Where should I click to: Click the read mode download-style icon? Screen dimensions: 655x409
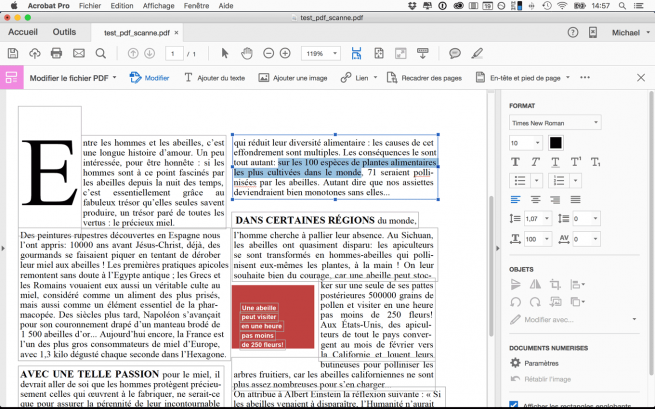pyautogui.click(x=423, y=53)
